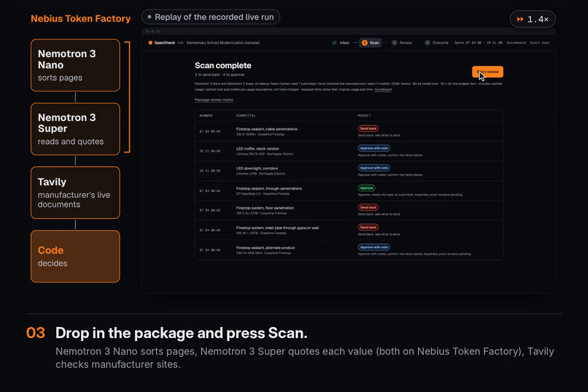Click the SpecCheck app name
This screenshot has height=392, width=588.
tap(165, 43)
